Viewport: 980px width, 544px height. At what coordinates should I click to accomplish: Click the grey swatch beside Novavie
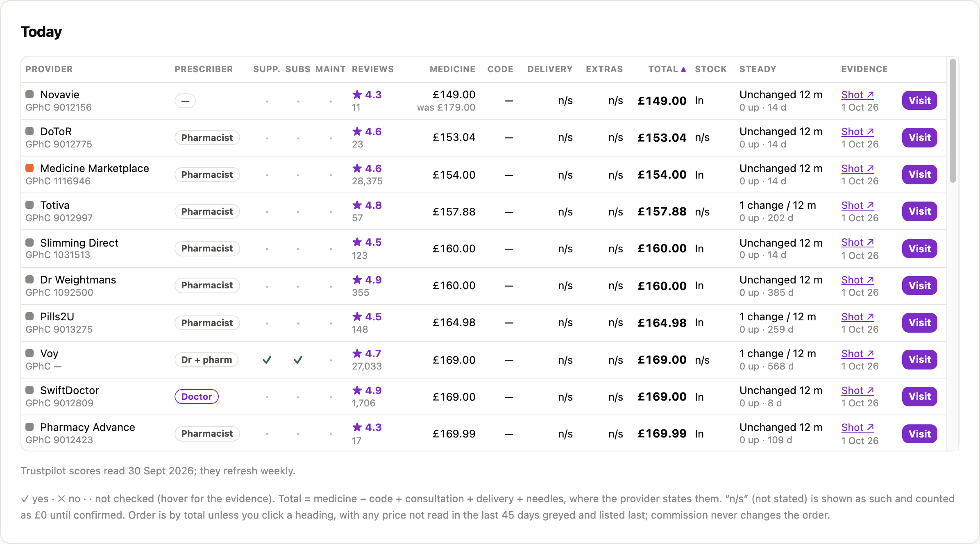pyautogui.click(x=29, y=94)
